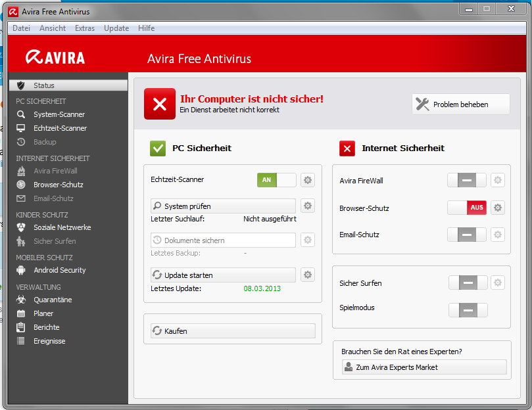532x410 pixels.
Task: Open Echtzeit-Scanner settings gear
Action: [307, 180]
